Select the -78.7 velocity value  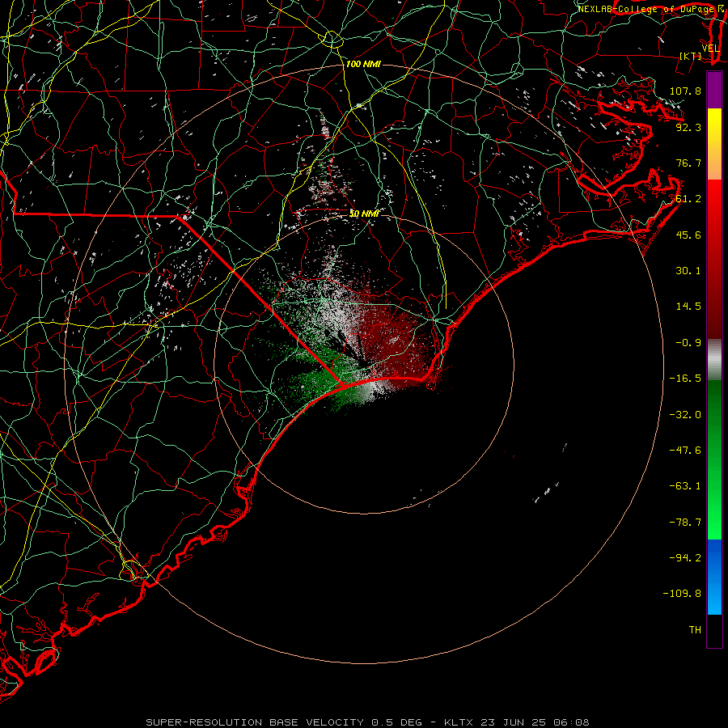[x=685, y=523]
